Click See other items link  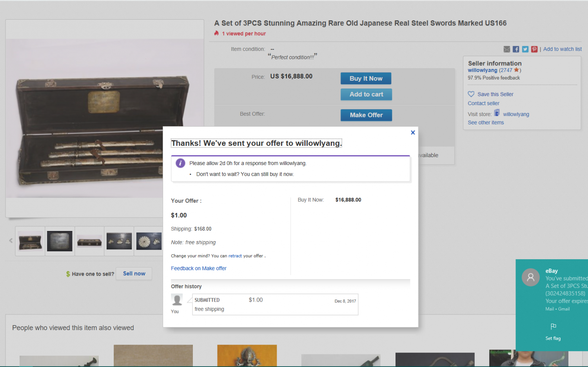coord(486,122)
